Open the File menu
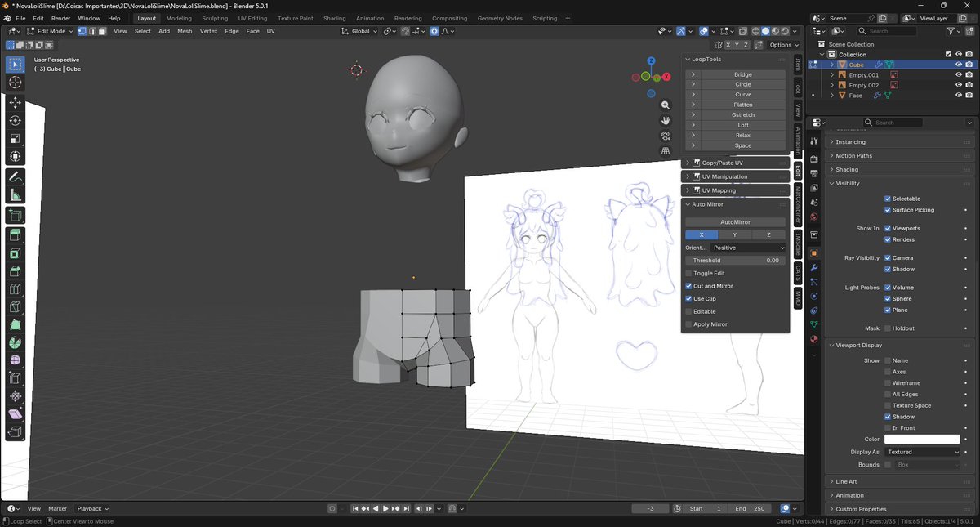This screenshot has width=980, height=527. coord(20,18)
